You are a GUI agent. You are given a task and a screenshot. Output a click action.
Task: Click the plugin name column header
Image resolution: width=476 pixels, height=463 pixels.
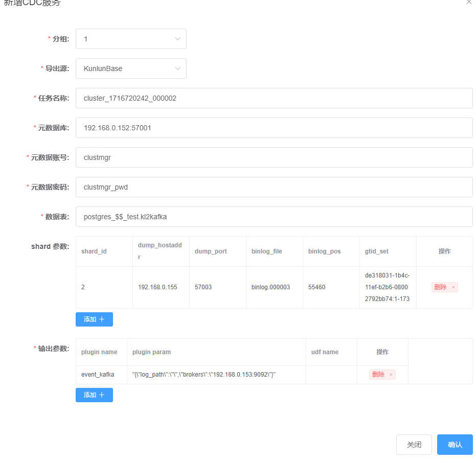tap(101, 352)
